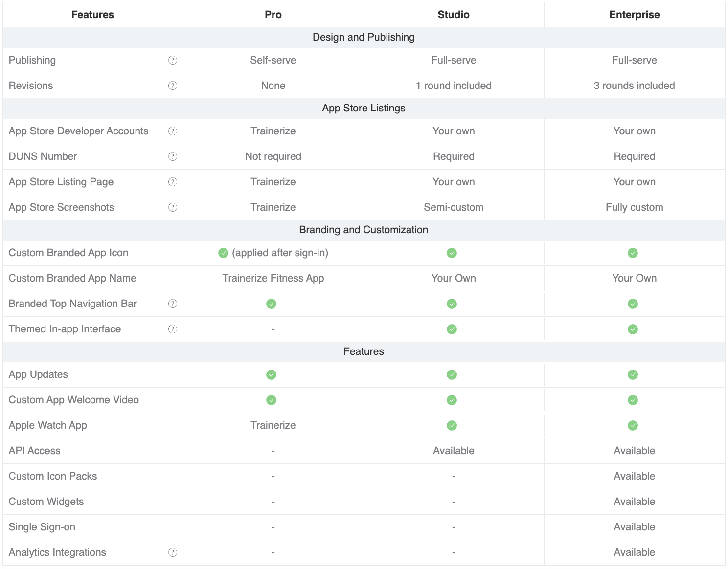Click Pro checkmark in App Updates row
The width and height of the screenshot is (728, 569).
[271, 374]
